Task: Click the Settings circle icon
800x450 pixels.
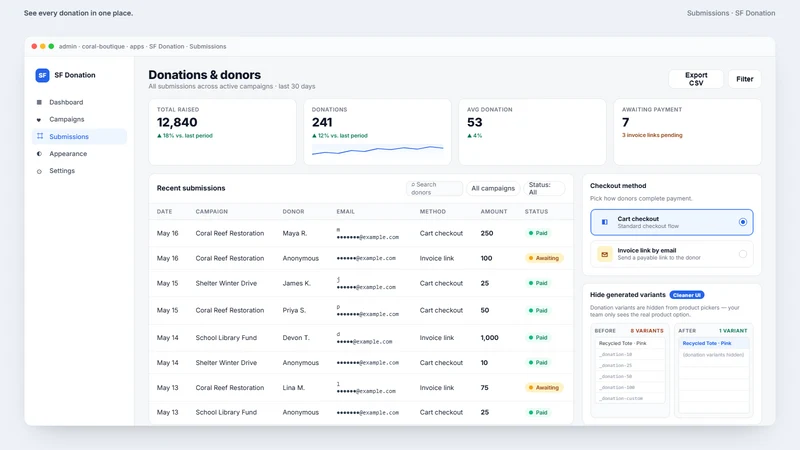Action: click(x=39, y=171)
